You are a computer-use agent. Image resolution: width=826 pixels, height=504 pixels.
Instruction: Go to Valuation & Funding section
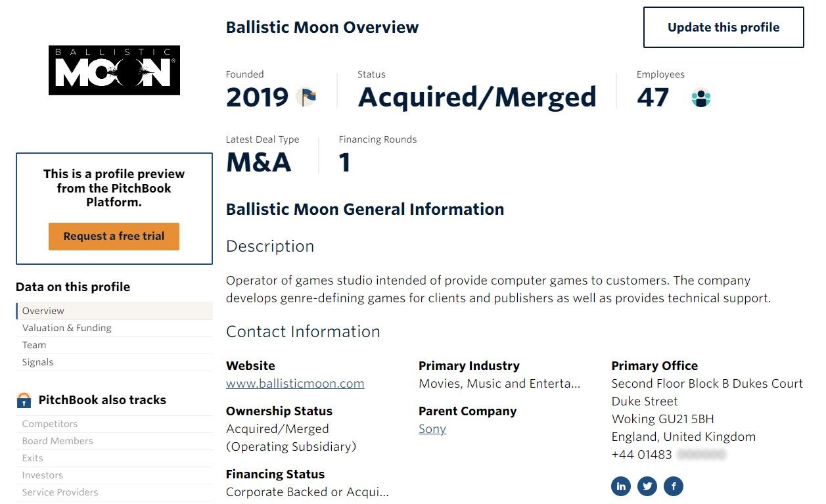pyautogui.click(x=114, y=328)
